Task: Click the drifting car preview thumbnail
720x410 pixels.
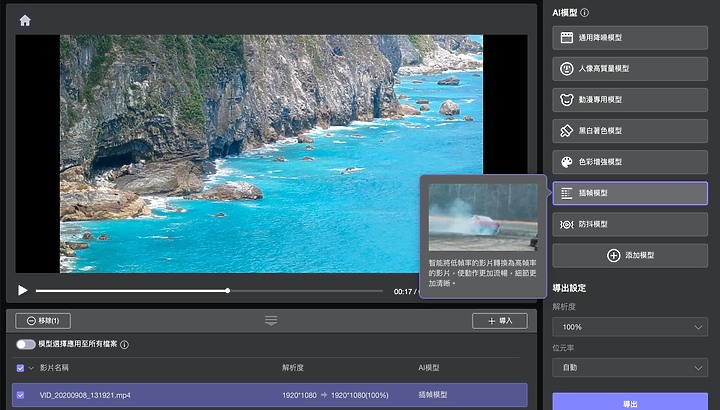Action: 483,217
